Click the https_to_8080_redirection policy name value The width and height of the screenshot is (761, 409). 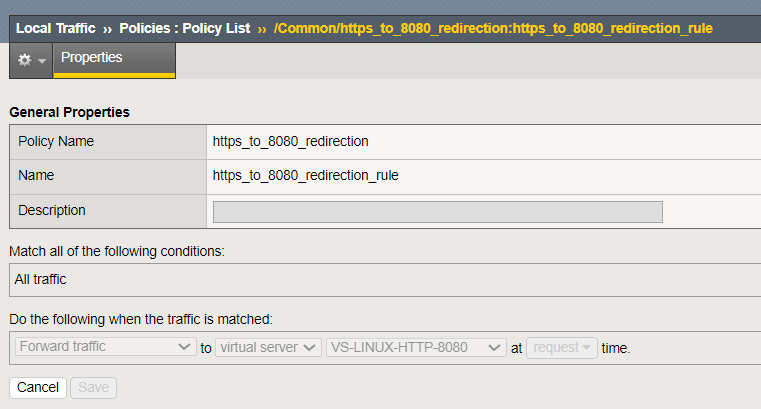[291, 141]
